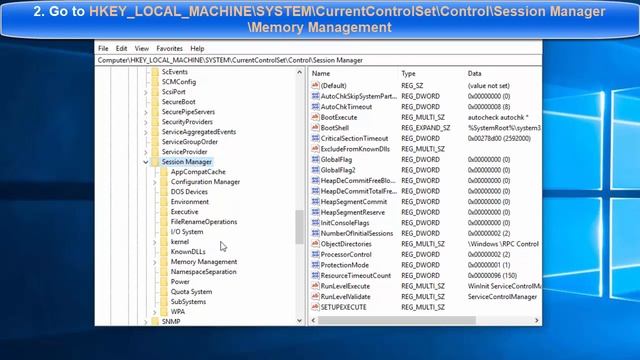Select the Quota System folder icon
Viewport: 640px width, 360px height.
tap(164, 292)
